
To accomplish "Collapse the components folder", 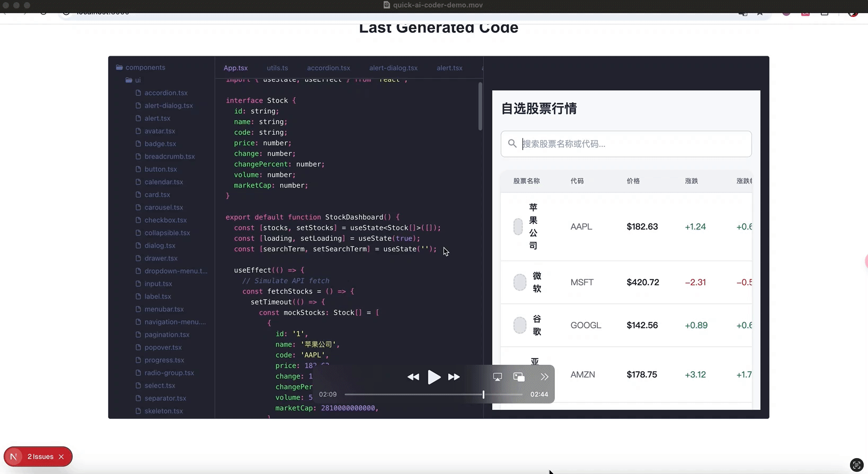I will (140, 67).
